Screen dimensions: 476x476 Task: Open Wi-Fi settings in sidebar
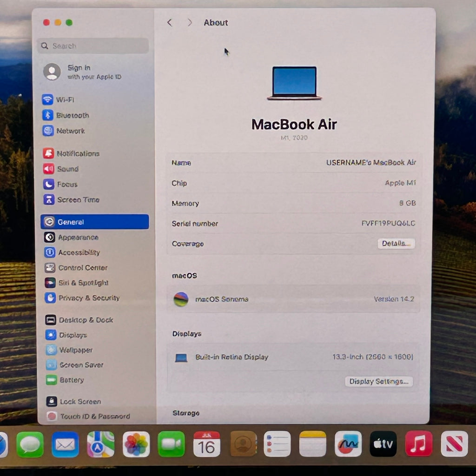(59, 99)
